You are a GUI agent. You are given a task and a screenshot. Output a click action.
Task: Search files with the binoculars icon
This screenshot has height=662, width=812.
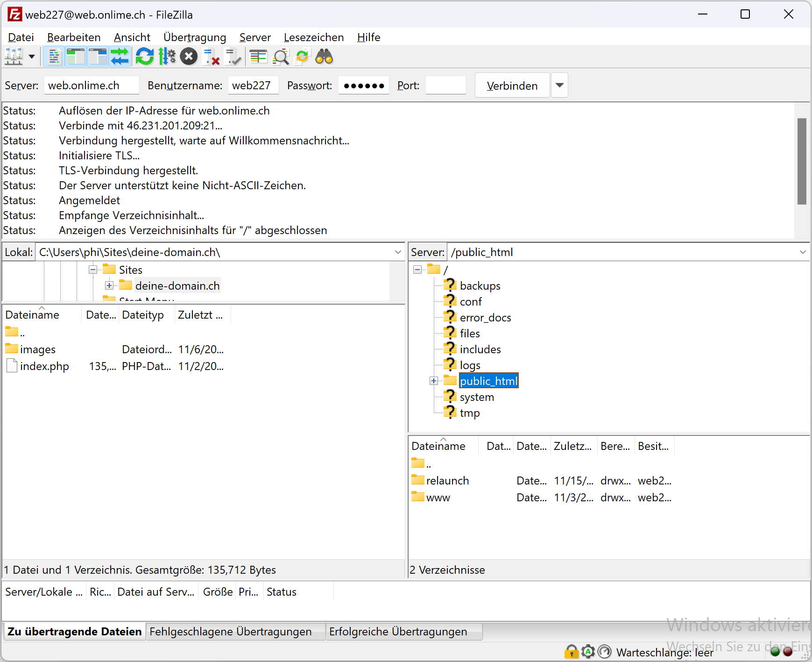coord(324,57)
